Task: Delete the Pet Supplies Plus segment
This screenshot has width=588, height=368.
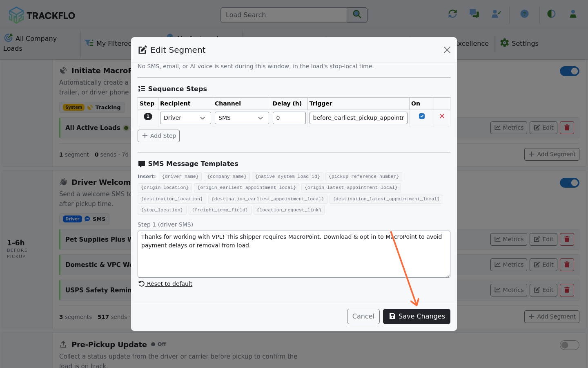Action: click(x=567, y=239)
